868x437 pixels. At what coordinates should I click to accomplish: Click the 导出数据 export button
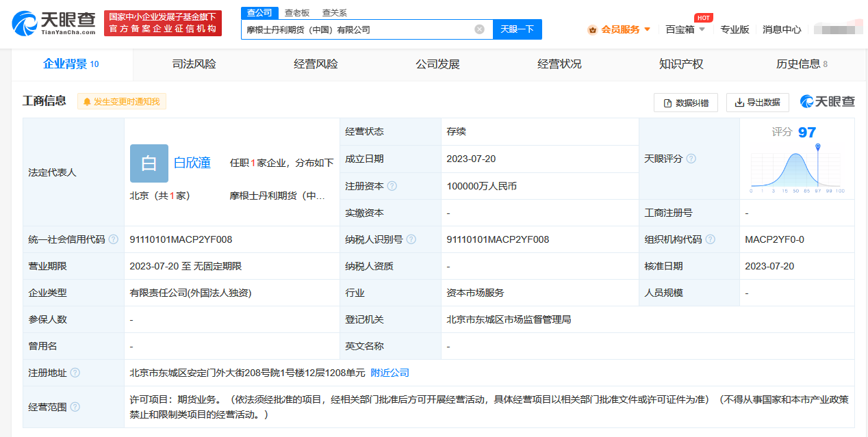point(757,103)
